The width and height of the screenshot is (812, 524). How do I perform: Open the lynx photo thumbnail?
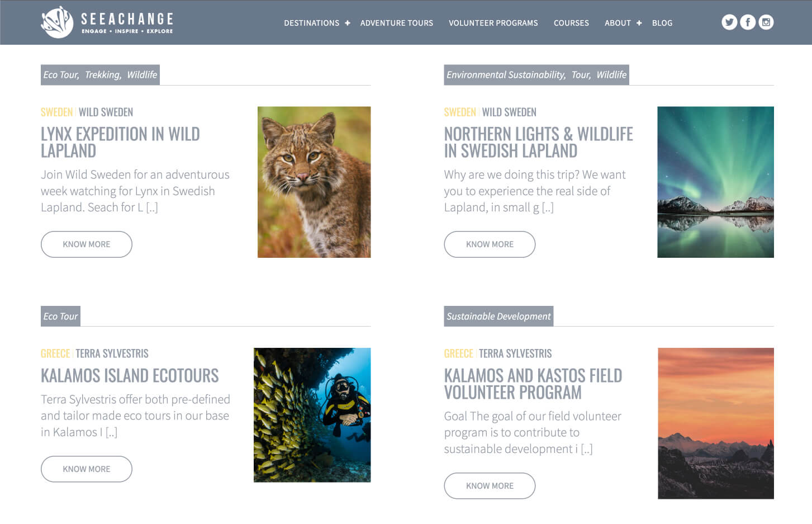tap(314, 182)
